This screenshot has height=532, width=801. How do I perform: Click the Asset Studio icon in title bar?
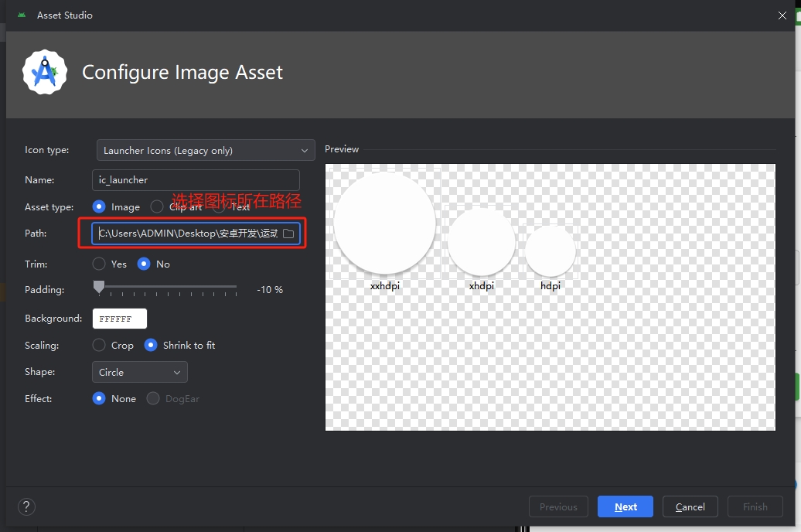pos(20,15)
